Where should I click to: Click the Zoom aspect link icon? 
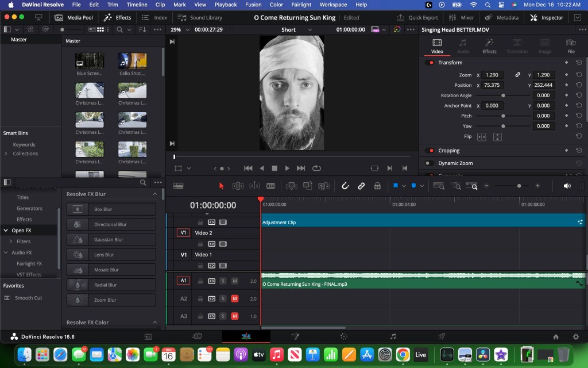[517, 75]
